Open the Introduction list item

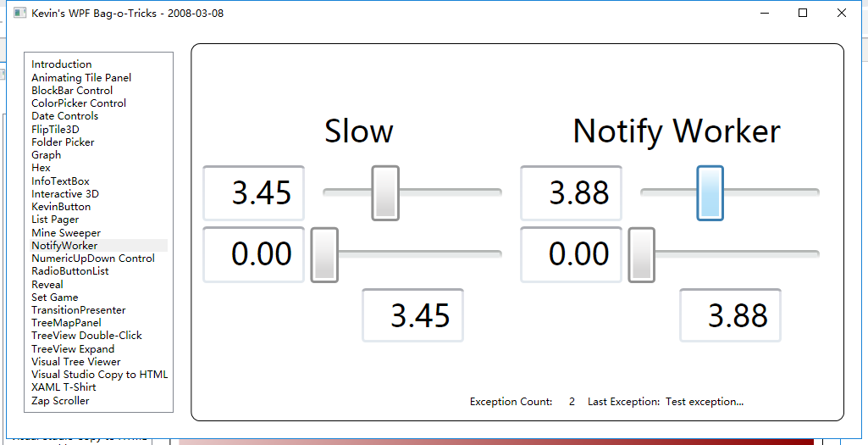point(62,64)
